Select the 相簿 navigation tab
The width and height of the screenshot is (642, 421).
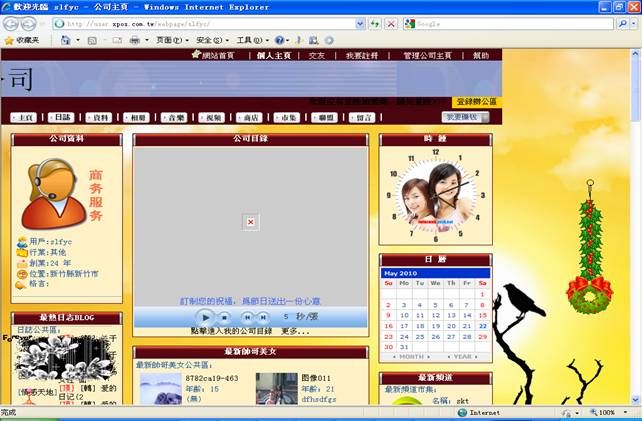pyautogui.click(x=134, y=117)
